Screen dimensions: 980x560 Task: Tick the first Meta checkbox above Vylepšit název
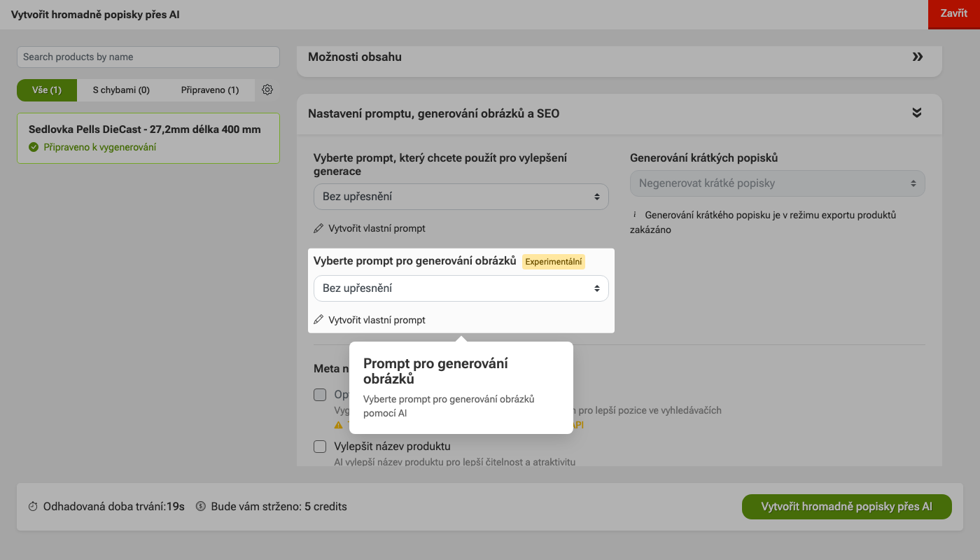[320, 395]
